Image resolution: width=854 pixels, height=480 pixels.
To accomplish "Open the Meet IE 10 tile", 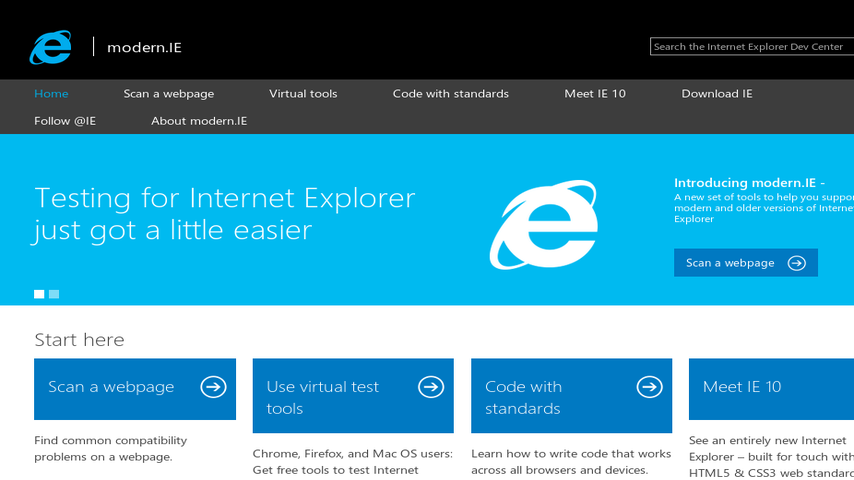I will tap(771, 389).
